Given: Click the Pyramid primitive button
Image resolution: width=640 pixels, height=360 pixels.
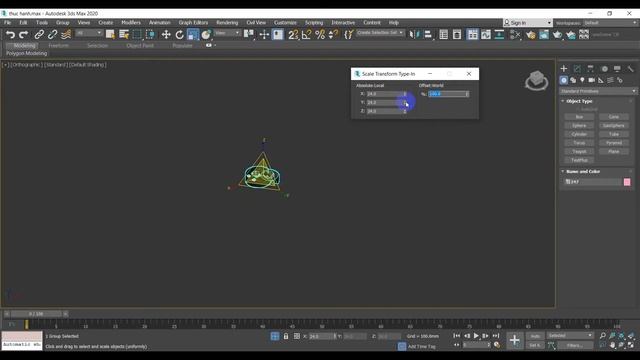Looking at the screenshot, I should coord(614,143).
